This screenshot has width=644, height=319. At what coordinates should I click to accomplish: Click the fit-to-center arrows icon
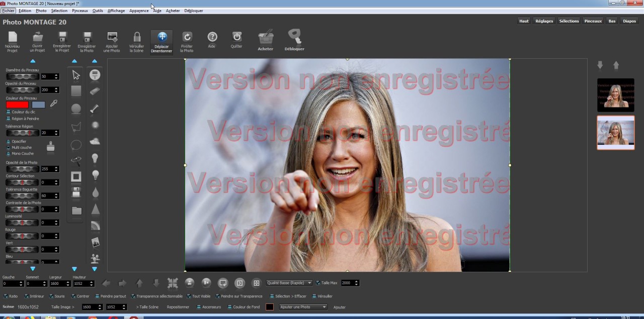[173, 283]
